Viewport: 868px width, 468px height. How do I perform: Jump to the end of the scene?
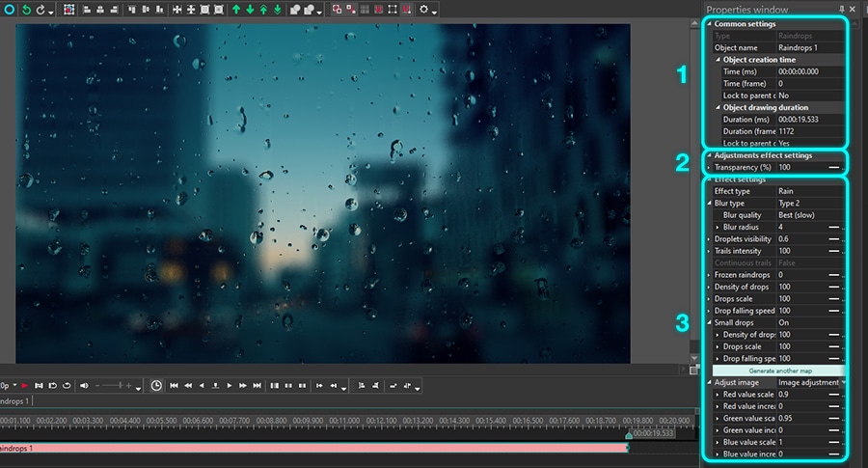click(257, 385)
